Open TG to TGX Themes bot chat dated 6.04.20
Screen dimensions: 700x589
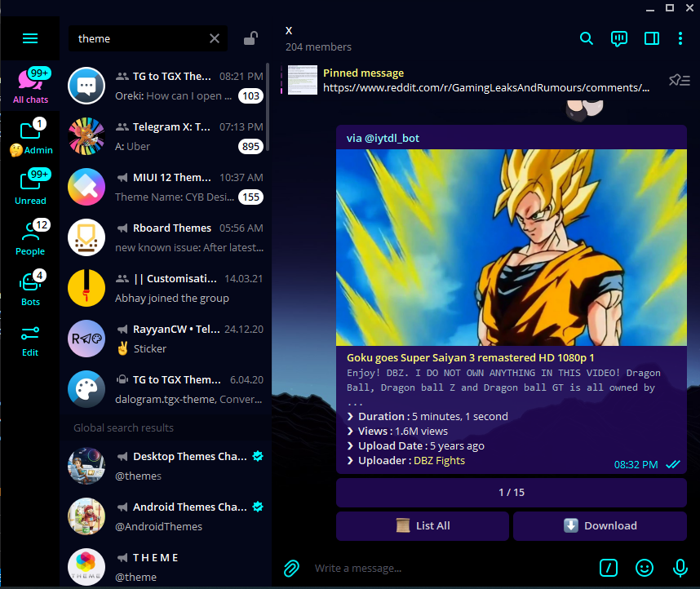click(165, 389)
